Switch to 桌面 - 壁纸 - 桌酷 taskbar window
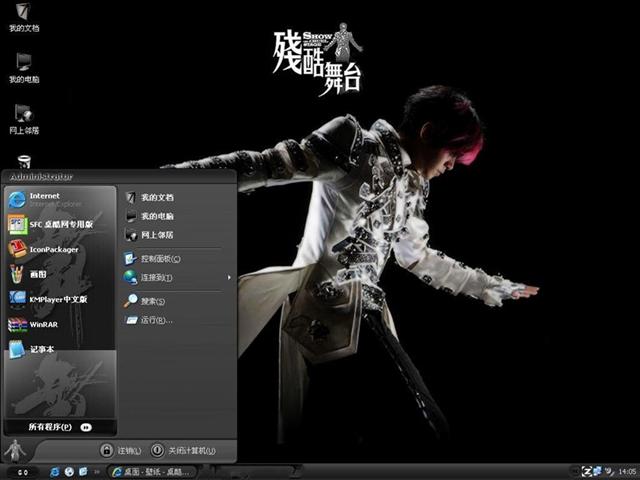The image size is (640, 480). coord(151,472)
